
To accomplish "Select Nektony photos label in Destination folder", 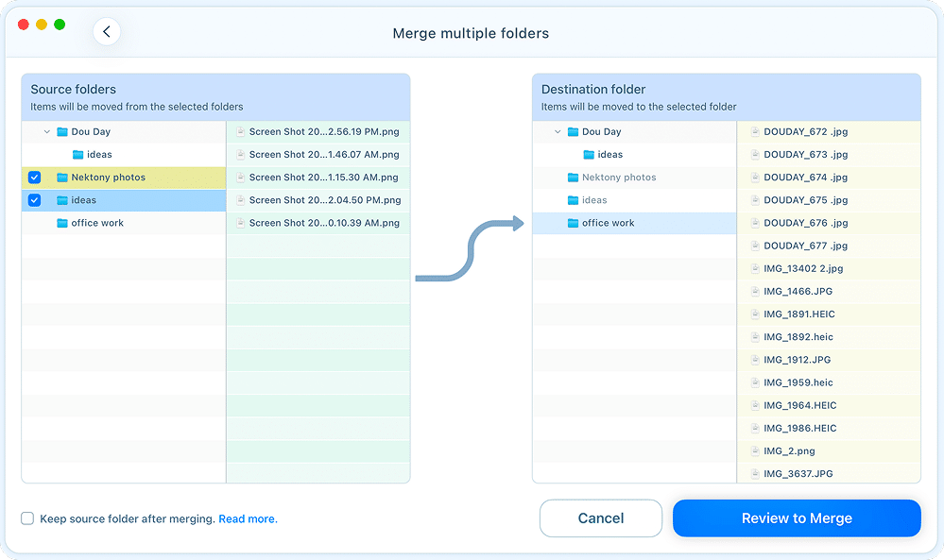I will click(619, 178).
